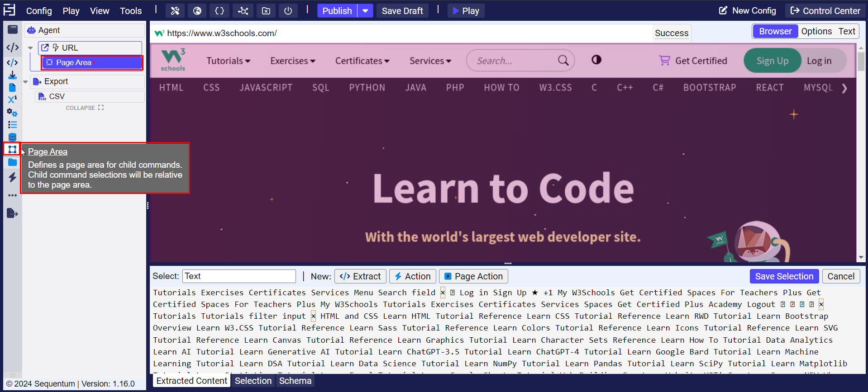Click the magnifier search icon on W3Schools
This screenshot has width=868, height=392.
click(x=563, y=61)
